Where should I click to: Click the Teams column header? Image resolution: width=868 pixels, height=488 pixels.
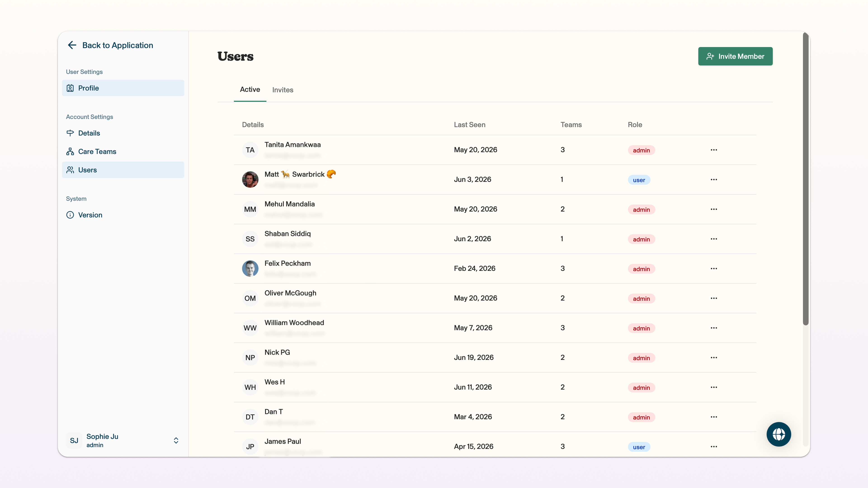pos(571,125)
